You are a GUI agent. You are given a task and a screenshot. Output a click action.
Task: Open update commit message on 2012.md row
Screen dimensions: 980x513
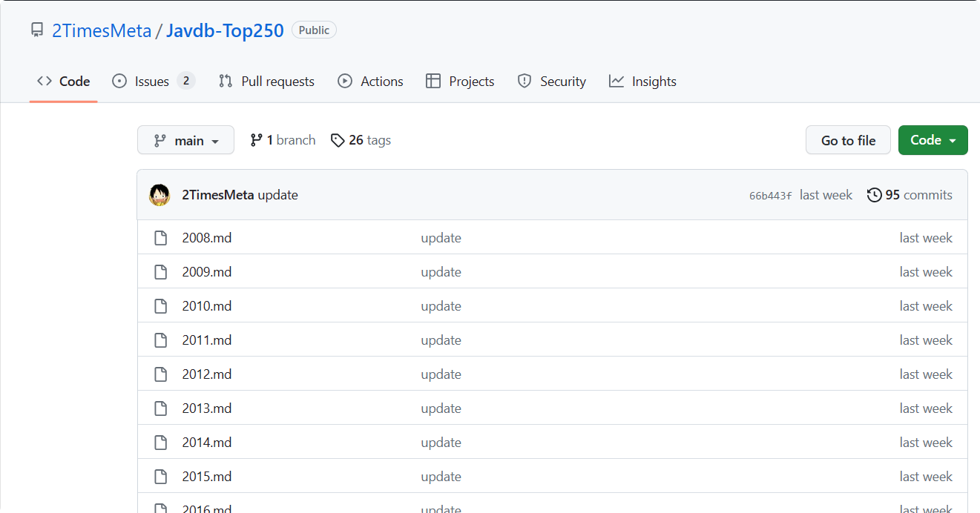(441, 374)
